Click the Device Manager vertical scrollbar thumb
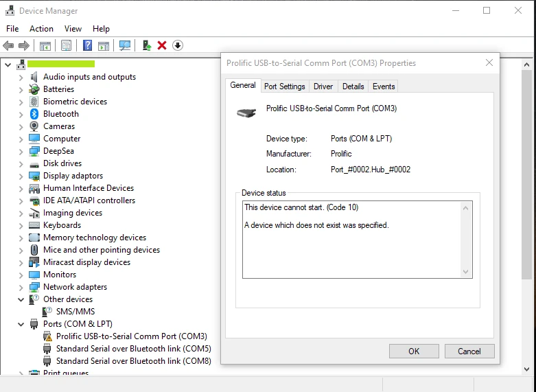Image resolution: width=536 pixels, height=392 pixels. point(526,174)
